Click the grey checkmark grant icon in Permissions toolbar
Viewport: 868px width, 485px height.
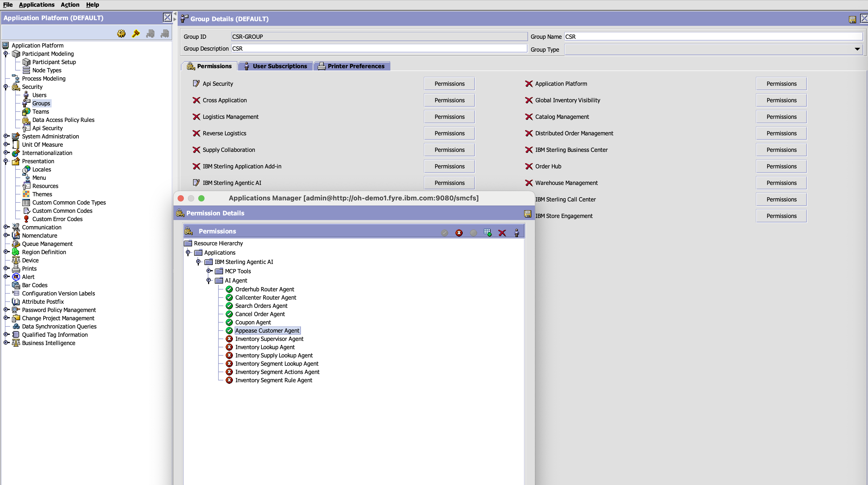click(444, 233)
